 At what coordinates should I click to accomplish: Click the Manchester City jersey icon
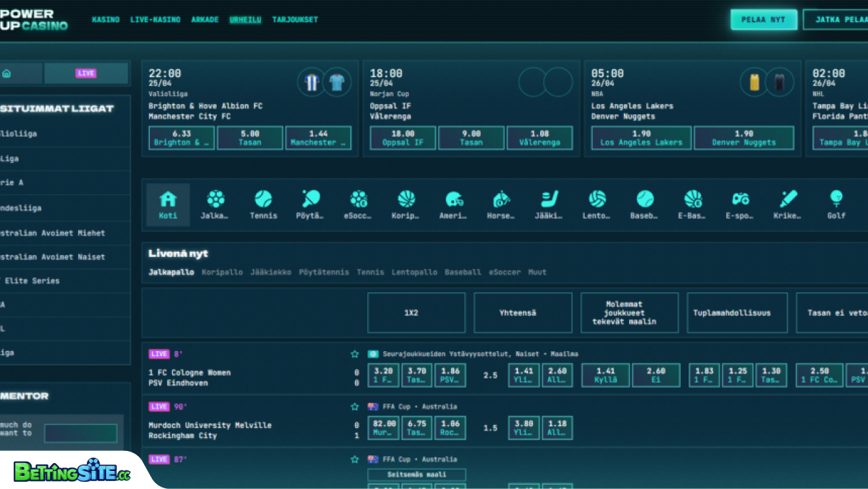pos(337,82)
